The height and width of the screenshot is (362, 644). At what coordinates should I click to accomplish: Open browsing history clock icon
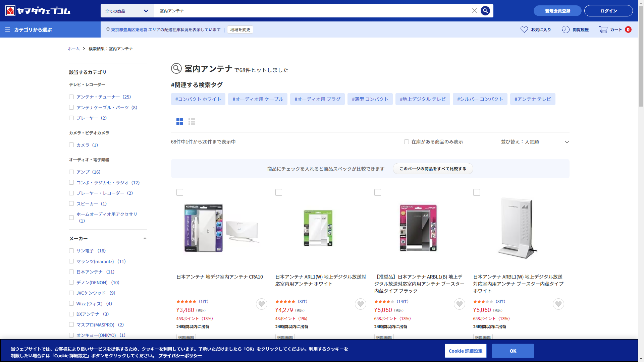(566, 29)
